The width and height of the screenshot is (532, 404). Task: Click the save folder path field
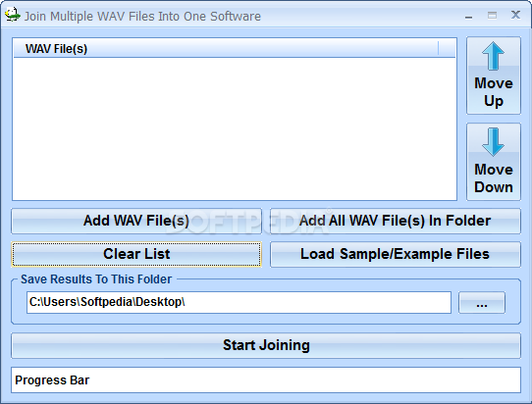(239, 302)
